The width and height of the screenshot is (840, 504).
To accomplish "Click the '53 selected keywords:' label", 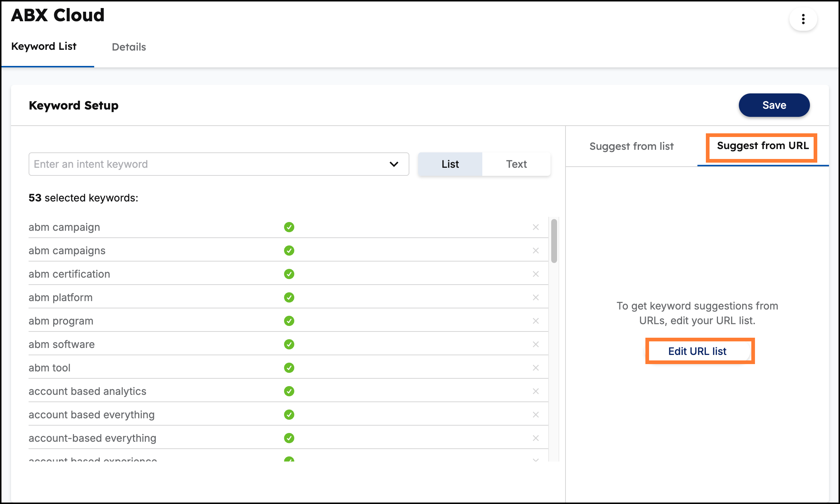I will [x=84, y=198].
